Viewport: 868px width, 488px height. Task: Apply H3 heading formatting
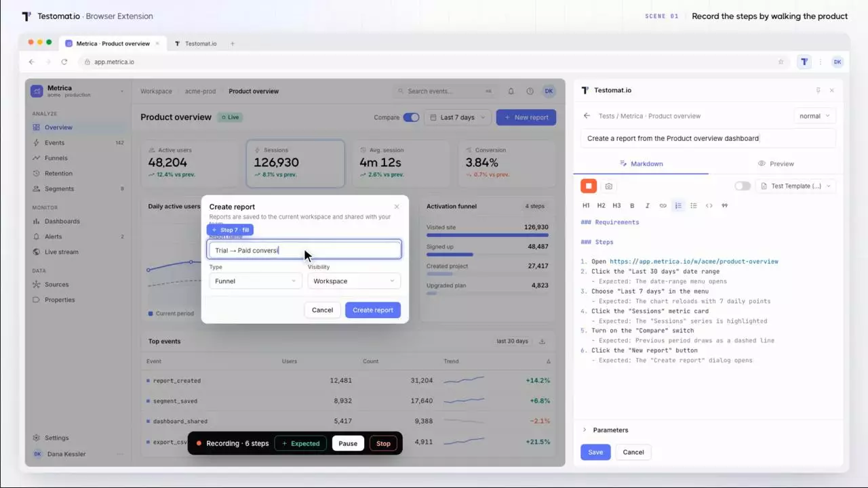point(616,205)
